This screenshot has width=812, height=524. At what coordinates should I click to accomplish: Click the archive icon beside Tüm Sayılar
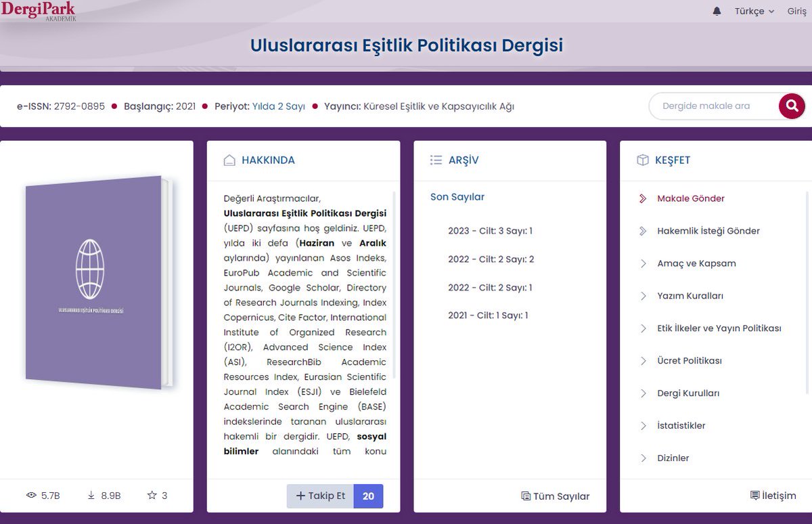[524, 496]
